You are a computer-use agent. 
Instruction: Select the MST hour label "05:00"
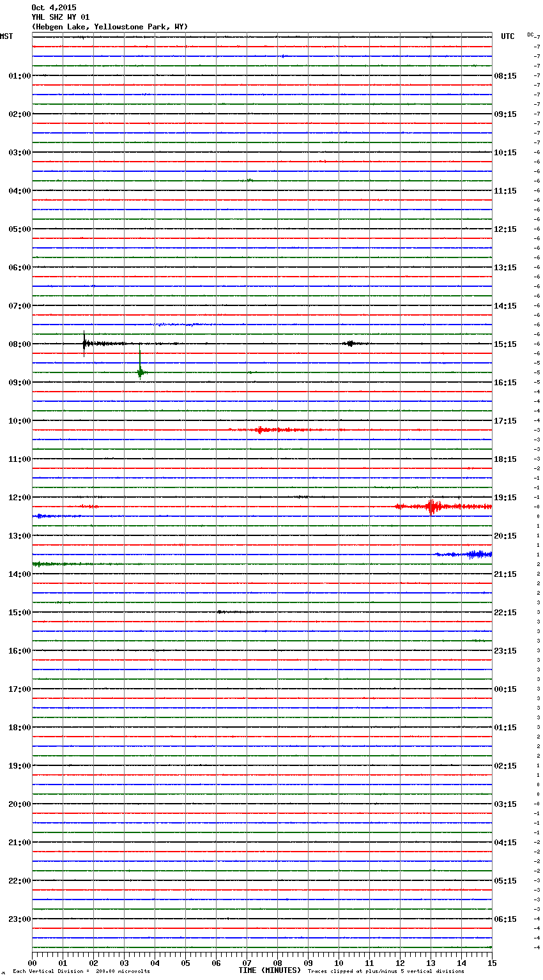(x=20, y=229)
